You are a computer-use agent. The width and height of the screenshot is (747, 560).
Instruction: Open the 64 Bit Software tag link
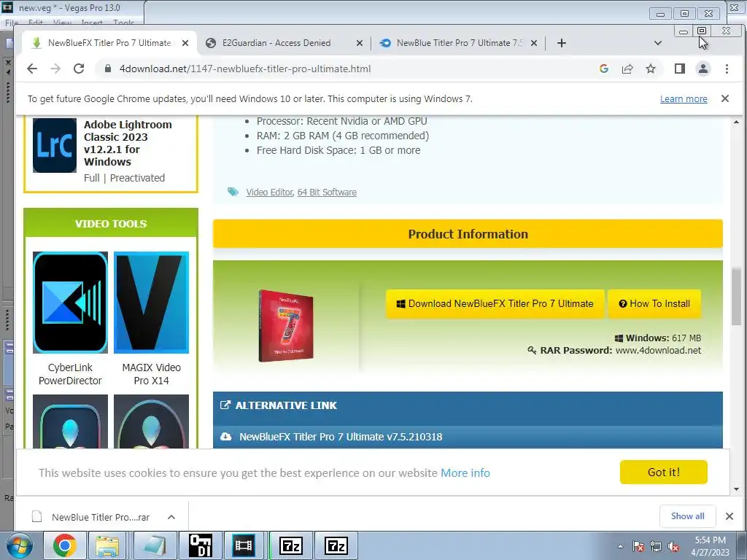click(x=327, y=192)
